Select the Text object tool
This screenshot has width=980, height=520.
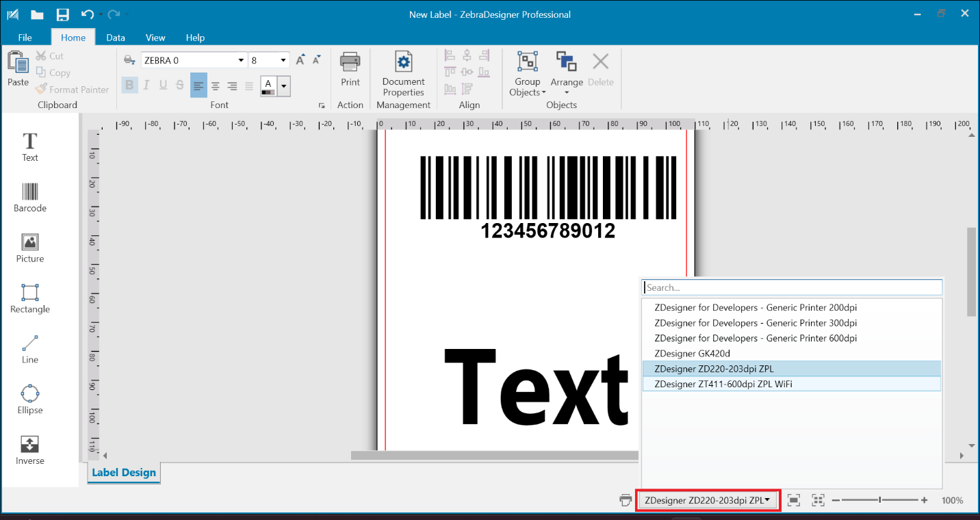[x=30, y=147]
